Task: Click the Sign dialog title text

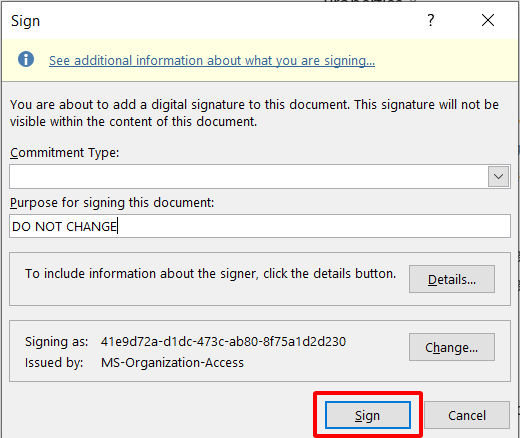Action: click(25, 21)
